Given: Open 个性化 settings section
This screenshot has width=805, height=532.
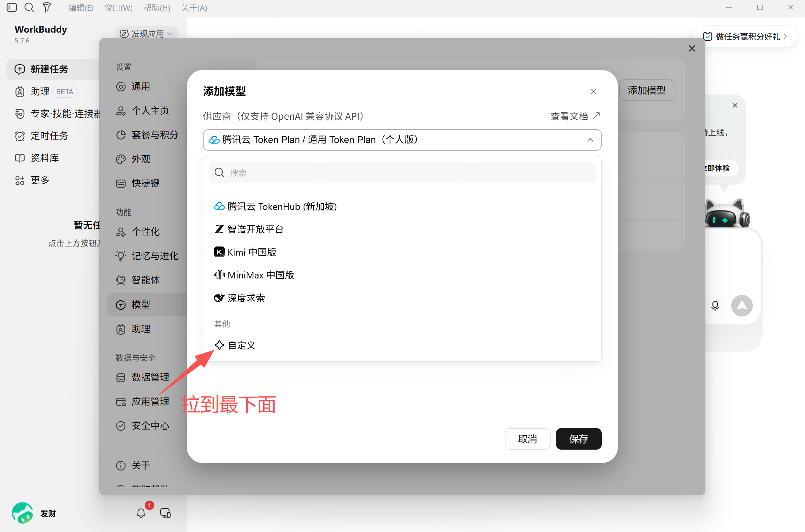Looking at the screenshot, I should pos(147,232).
